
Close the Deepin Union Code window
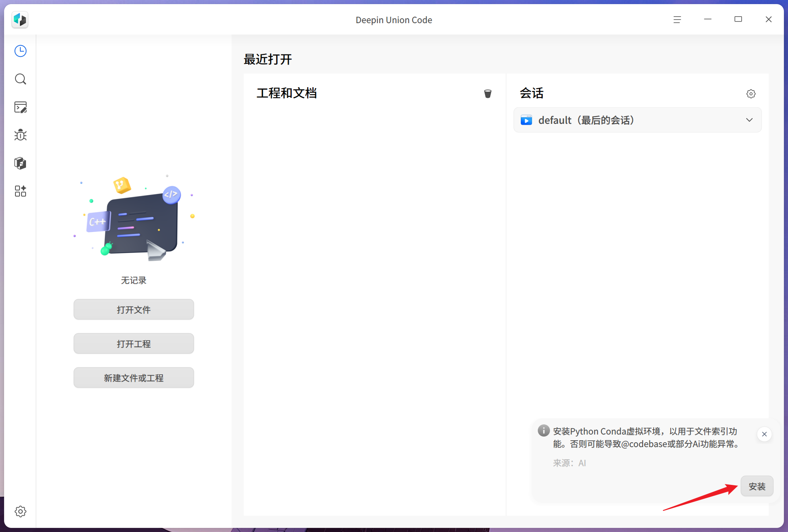[769, 19]
